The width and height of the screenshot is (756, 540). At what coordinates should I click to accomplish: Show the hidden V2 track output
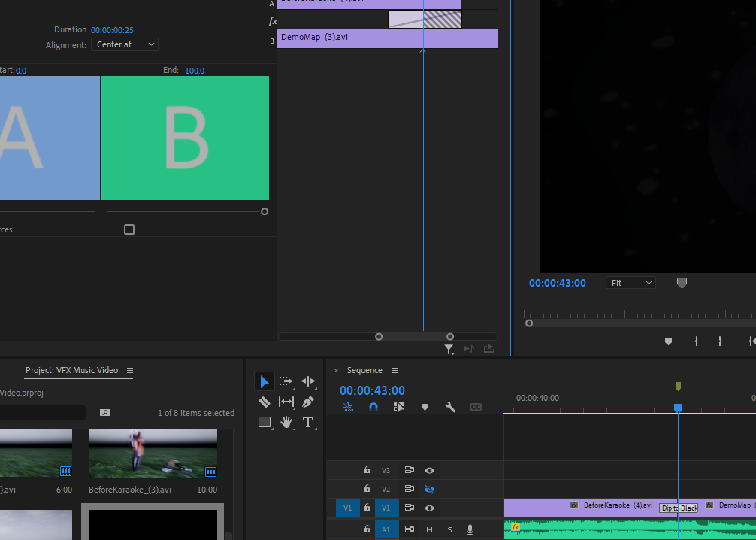429,489
